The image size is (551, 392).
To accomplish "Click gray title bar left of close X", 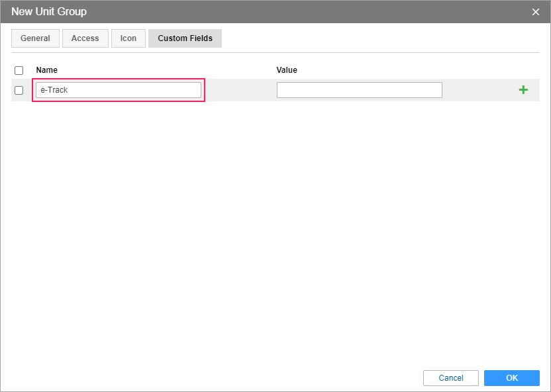I will pyautogui.click(x=309, y=12).
